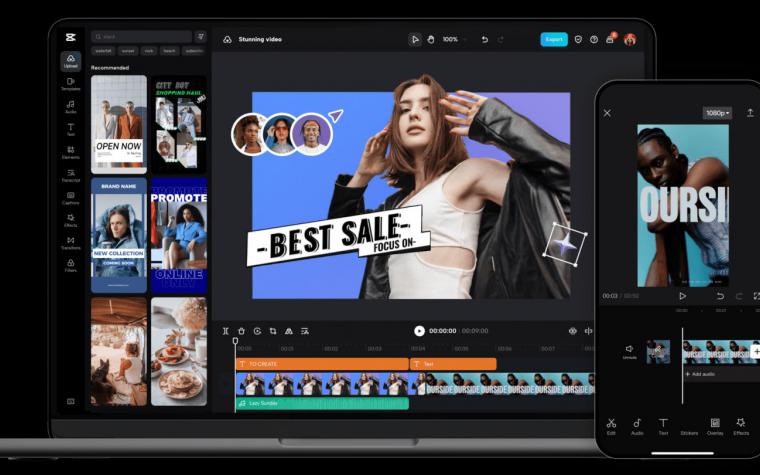Toggle Unmute speaker on phone timeline

(x=629, y=352)
